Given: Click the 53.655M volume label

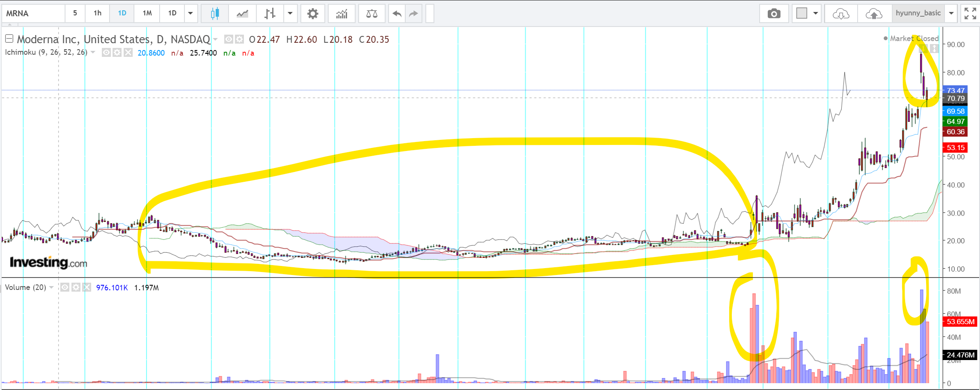Looking at the screenshot, I should (x=960, y=322).
